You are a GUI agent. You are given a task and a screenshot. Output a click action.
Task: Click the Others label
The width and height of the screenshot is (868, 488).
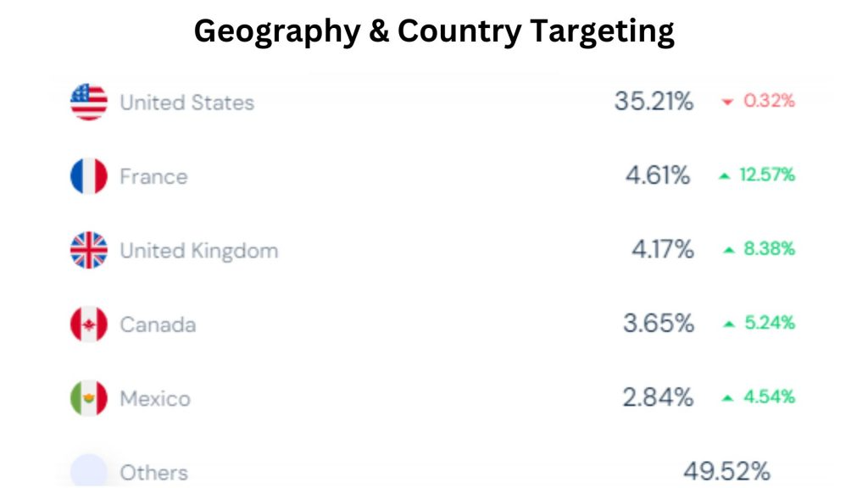(153, 472)
